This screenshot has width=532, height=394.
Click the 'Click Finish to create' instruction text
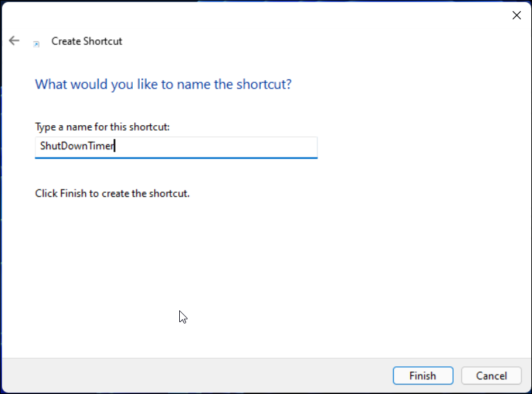point(112,194)
